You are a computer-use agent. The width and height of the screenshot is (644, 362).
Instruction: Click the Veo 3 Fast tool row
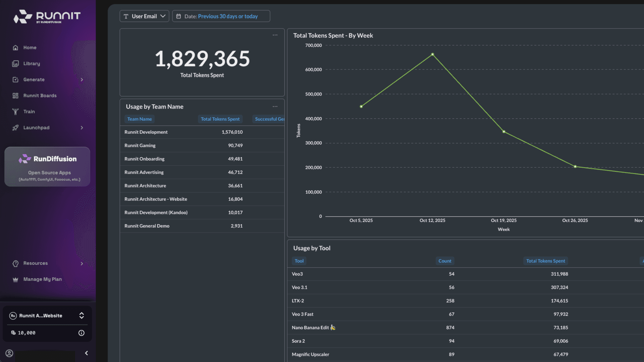466,314
